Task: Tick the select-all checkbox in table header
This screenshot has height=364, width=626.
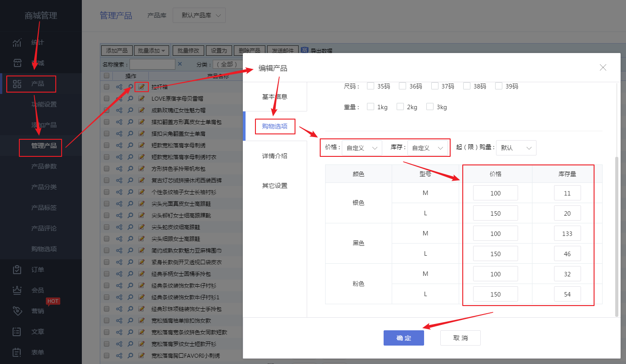Action: pyautogui.click(x=107, y=75)
